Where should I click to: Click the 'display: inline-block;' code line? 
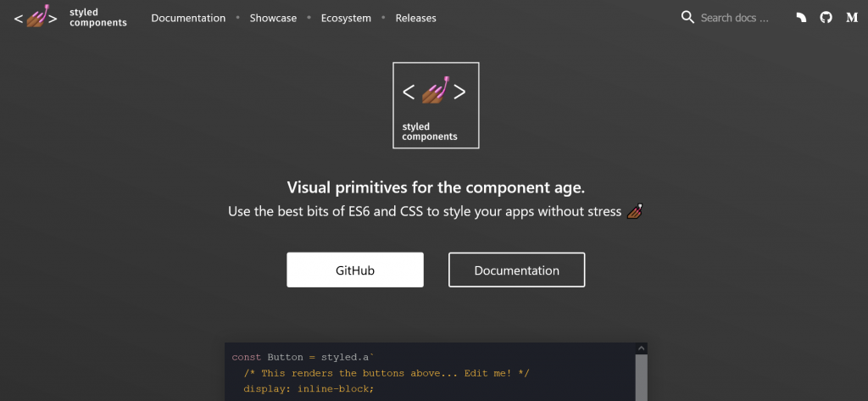point(309,389)
